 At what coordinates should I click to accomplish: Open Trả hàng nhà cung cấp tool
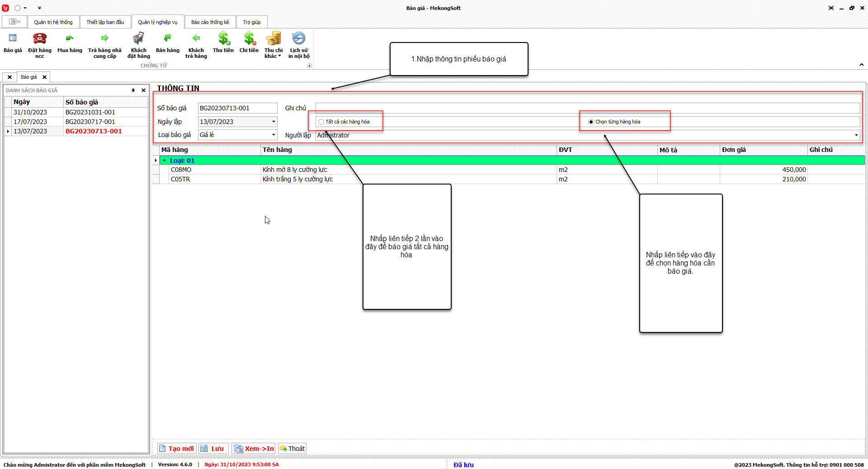click(x=105, y=45)
